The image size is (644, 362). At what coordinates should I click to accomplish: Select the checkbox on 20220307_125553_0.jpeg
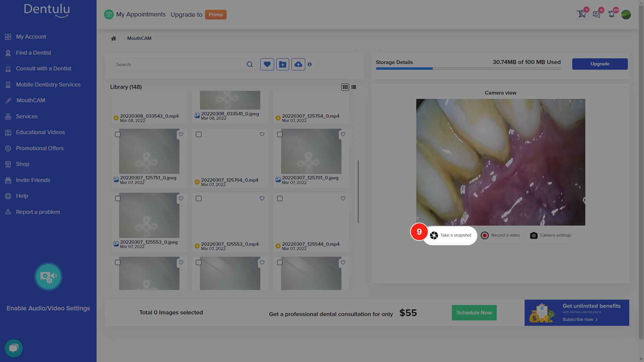coord(118,198)
